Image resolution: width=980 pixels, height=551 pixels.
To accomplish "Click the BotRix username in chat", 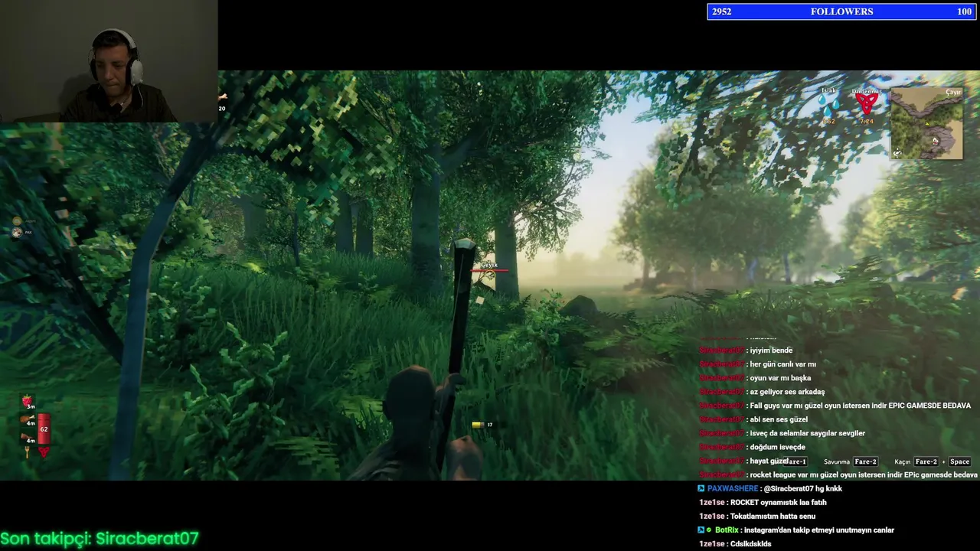I will pos(727,530).
